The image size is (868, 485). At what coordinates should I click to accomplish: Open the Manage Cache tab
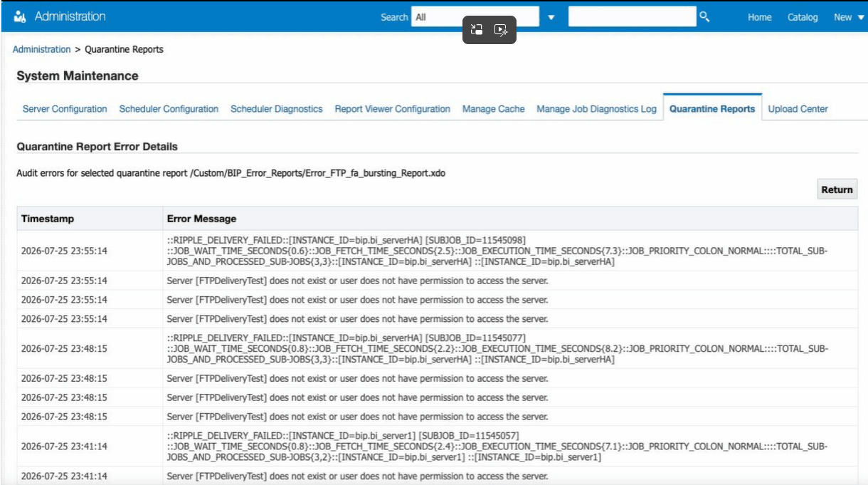pyautogui.click(x=494, y=109)
